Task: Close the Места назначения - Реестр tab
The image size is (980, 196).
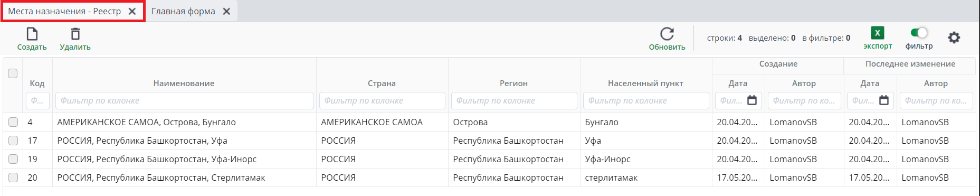Action: pyautogui.click(x=132, y=11)
